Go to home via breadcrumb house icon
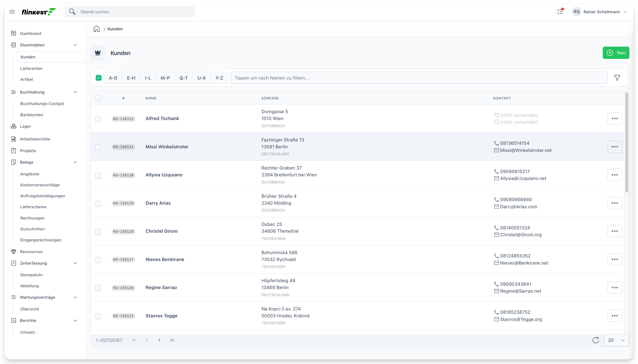Image resolution: width=638 pixels, height=364 pixels. [x=96, y=29]
